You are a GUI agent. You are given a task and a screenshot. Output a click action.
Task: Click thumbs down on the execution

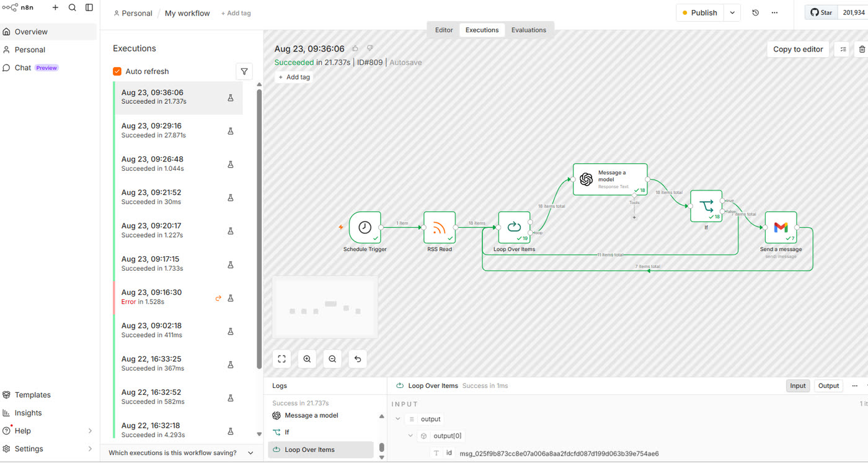coord(370,48)
